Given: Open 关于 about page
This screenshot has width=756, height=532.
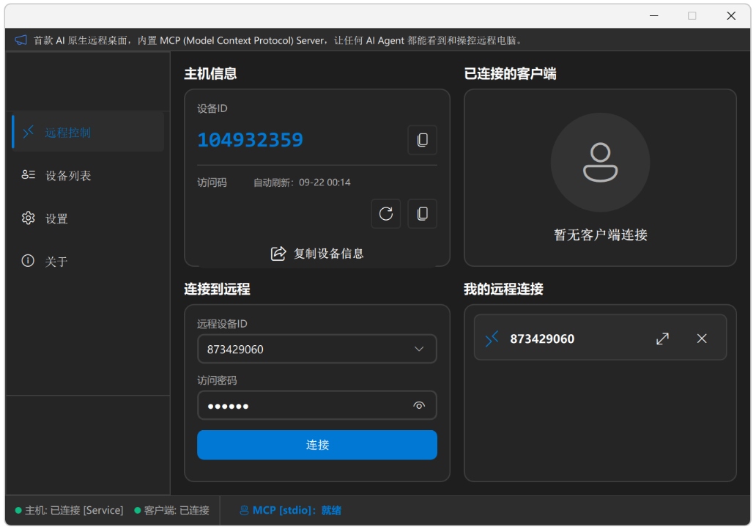Looking at the screenshot, I should (x=88, y=261).
